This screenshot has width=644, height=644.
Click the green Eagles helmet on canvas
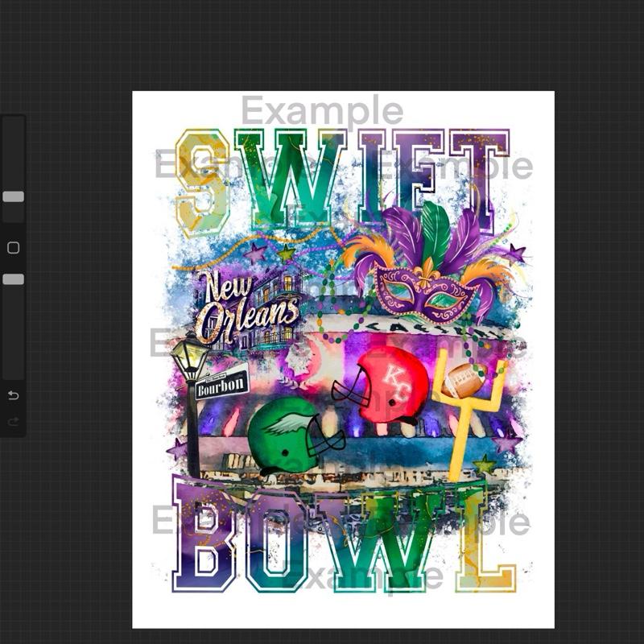pos(286,436)
